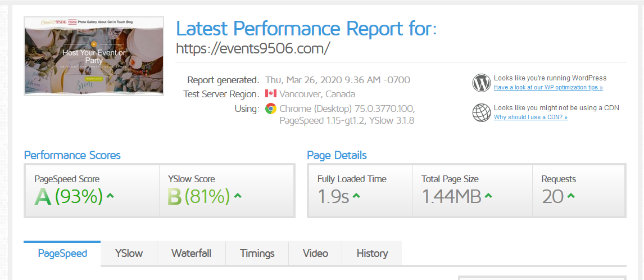Click the arrow next to Requests count

[571, 196]
